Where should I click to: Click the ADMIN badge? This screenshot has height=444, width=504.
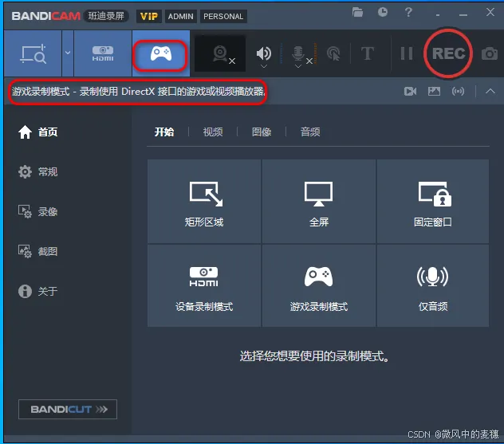click(181, 17)
